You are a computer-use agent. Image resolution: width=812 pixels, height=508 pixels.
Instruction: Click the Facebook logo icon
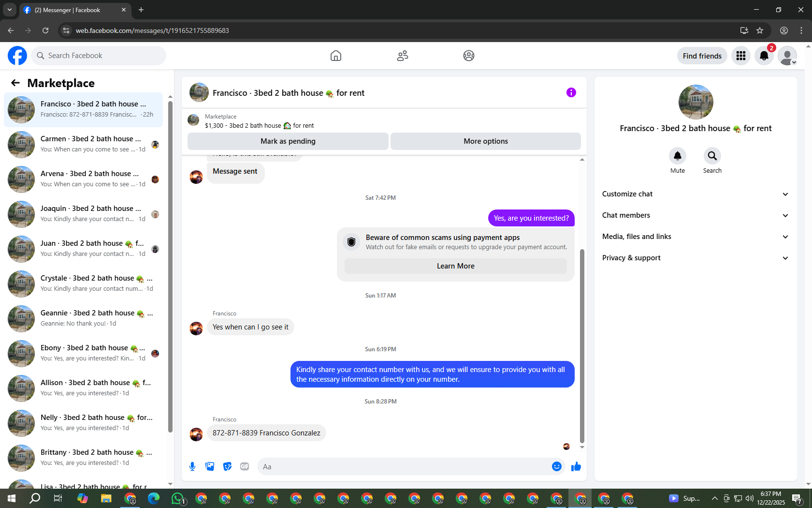pyautogui.click(x=17, y=56)
